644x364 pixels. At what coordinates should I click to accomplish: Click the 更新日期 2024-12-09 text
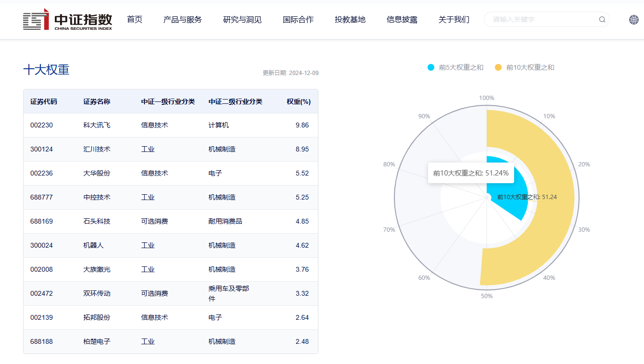[x=290, y=73]
